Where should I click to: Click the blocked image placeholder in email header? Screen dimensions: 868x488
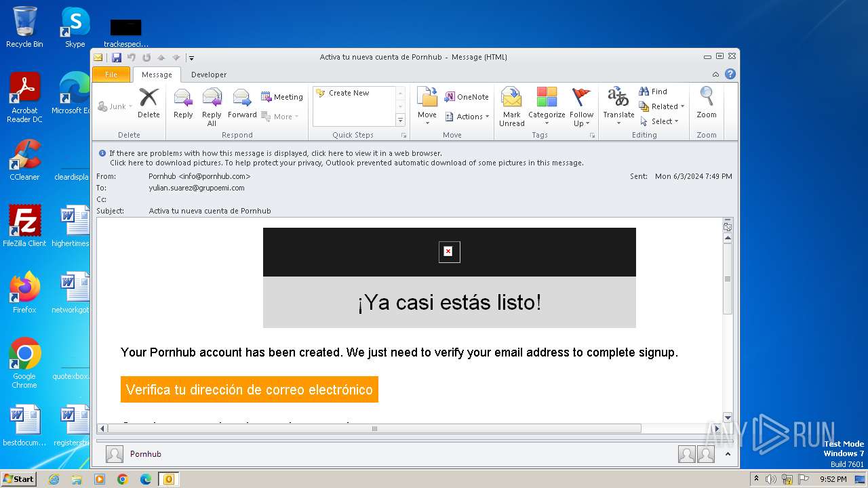point(449,251)
